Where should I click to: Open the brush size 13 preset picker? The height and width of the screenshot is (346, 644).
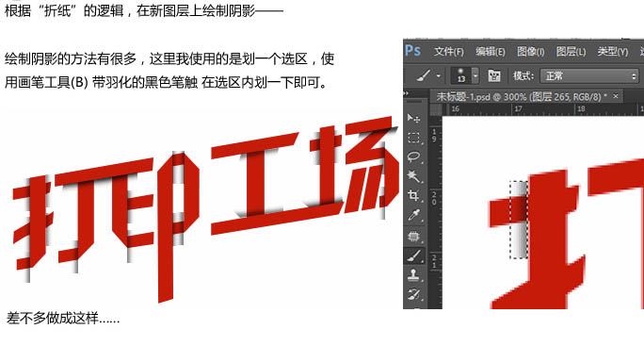pos(475,75)
